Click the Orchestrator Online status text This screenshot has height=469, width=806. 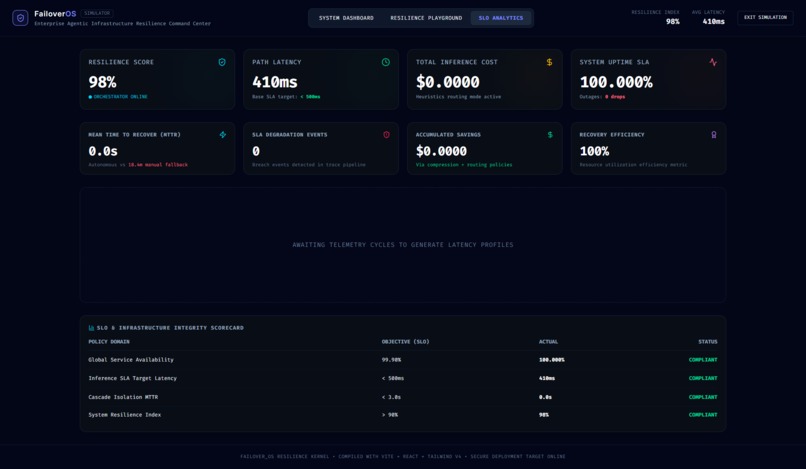point(118,97)
